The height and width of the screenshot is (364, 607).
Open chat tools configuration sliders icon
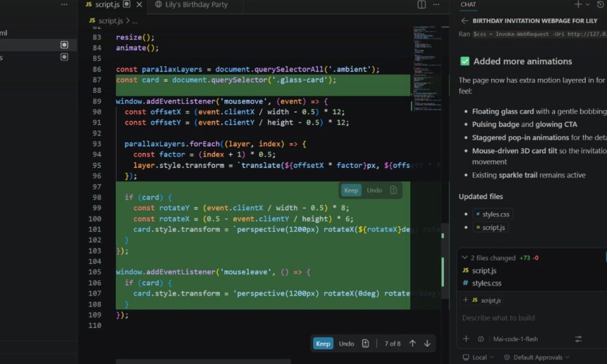coord(578,339)
